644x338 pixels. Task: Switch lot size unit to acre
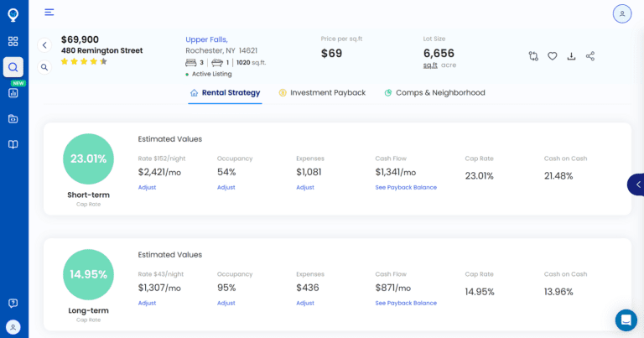click(x=449, y=65)
